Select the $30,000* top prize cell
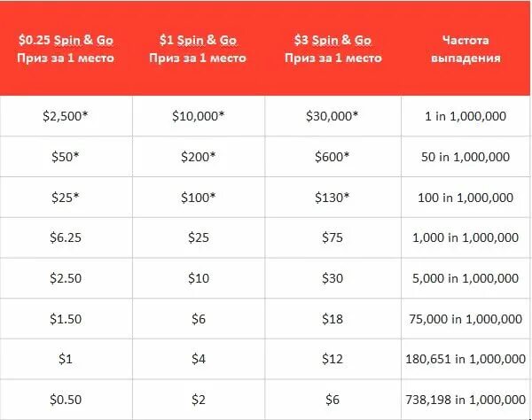 point(332,116)
